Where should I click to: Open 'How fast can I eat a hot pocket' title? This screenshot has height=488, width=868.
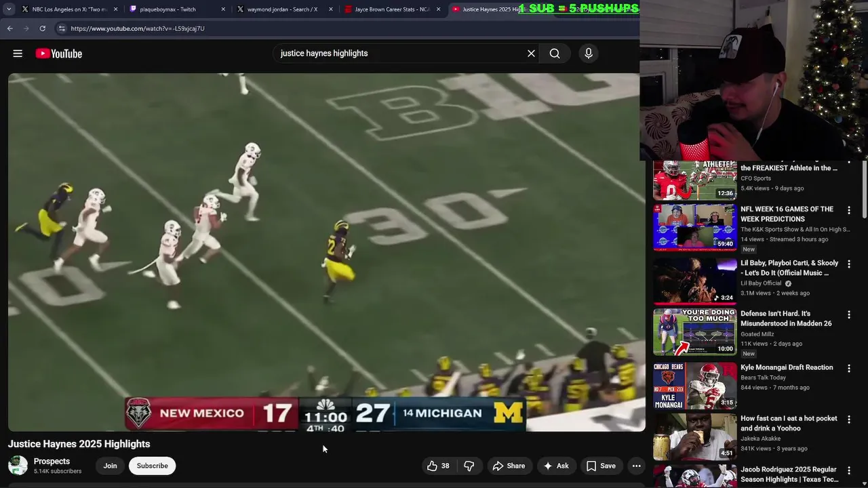point(789,424)
